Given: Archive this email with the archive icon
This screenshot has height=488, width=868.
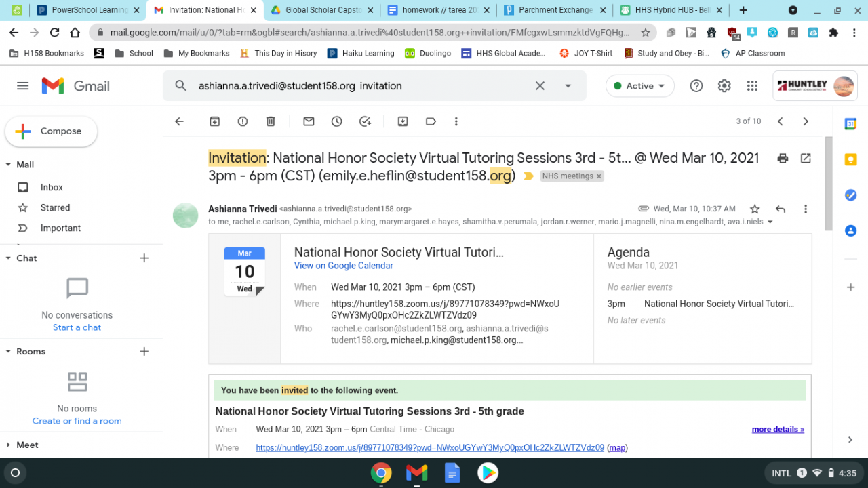Looking at the screenshot, I should click(214, 121).
